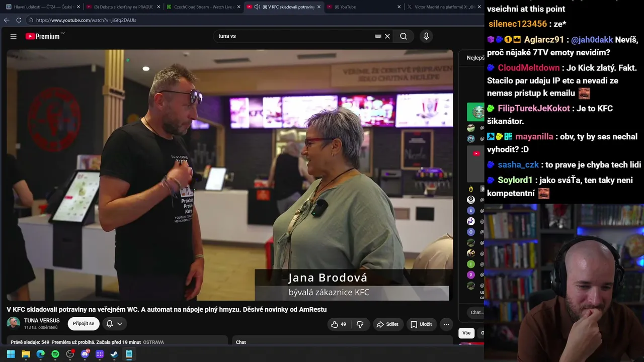
Task: Click the 'Sdílet' share button
Action: click(388, 324)
